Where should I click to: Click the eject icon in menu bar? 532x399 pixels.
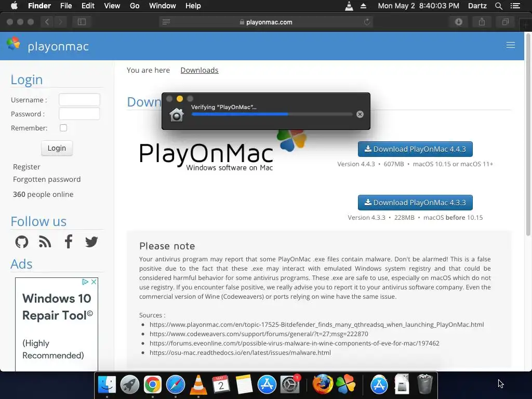click(363, 6)
